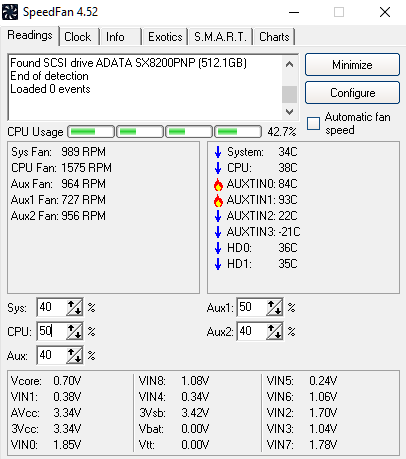Click the 'CPU Fan: 1575 RPM' reading
The height and width of the screenshot is (459, 406).
(61, 168)
